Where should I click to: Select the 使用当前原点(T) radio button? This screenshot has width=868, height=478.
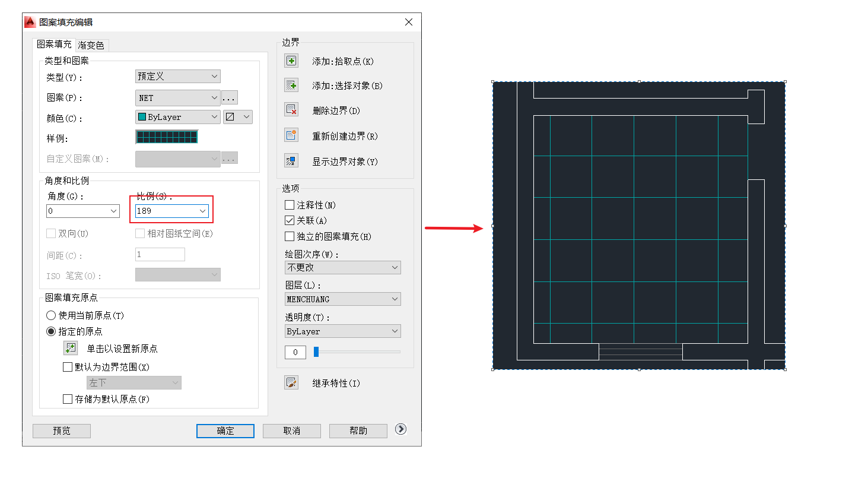(50, 315)
